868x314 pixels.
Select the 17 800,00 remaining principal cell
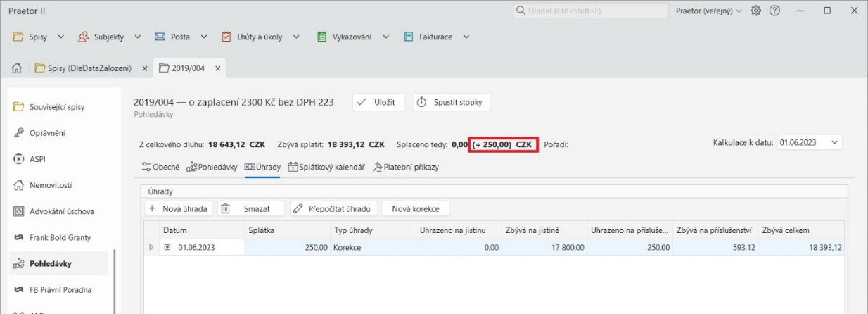544,247
